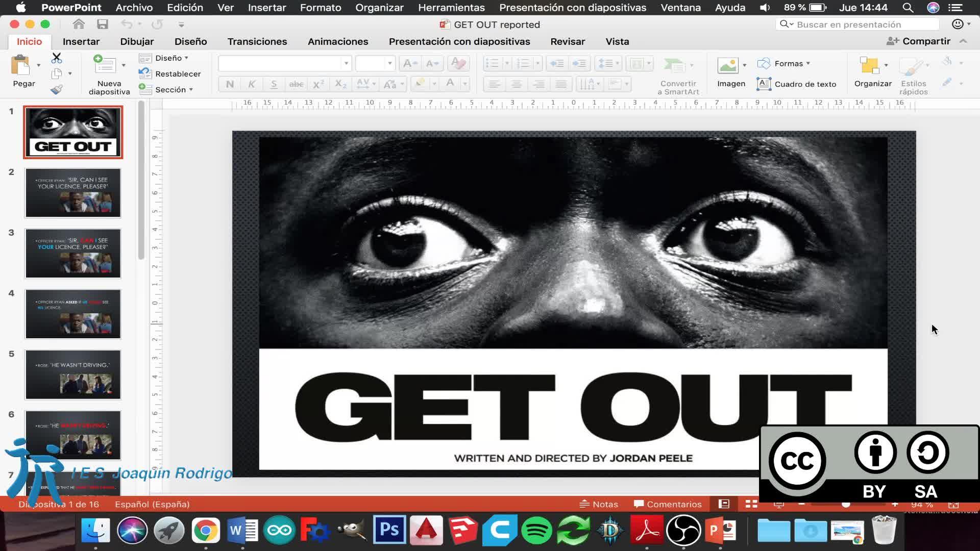This screenshot has width=980, height=551.
Task: Open Photoshop from the Dock
Action: click(x=389, y=530)
